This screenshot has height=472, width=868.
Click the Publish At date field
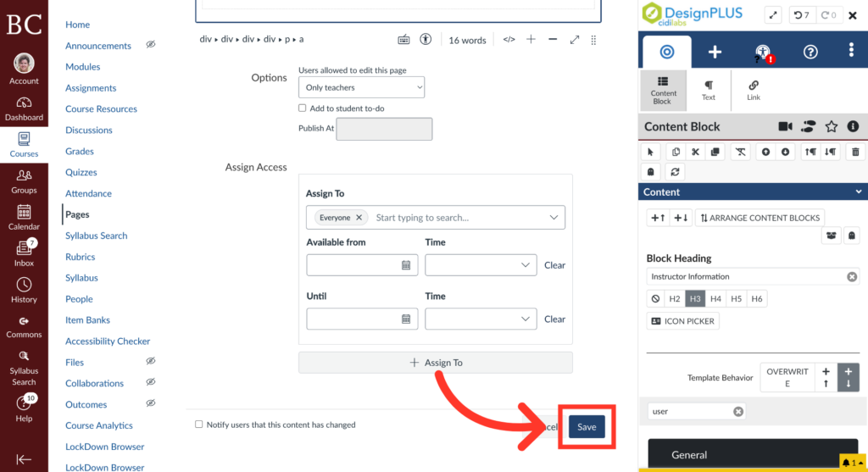[384, 129]
